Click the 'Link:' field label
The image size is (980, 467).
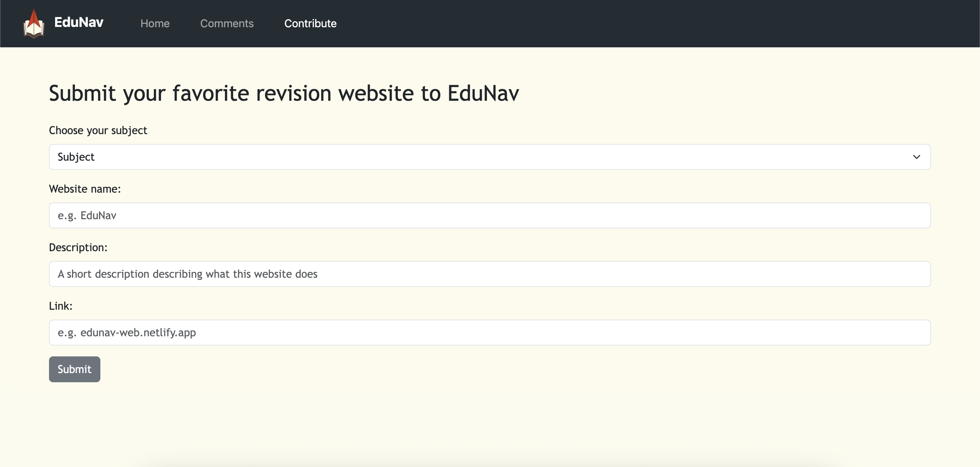[x=61, y=306]
